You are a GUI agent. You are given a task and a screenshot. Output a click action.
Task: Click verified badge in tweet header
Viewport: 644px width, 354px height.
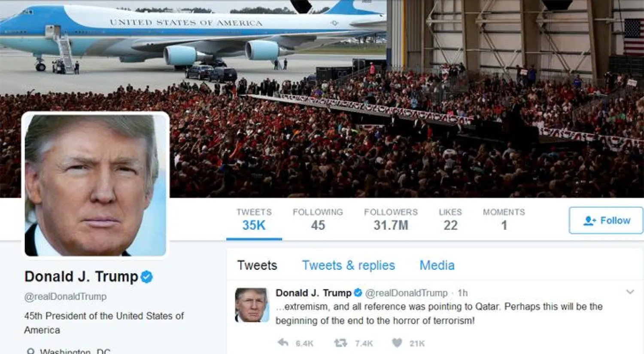coord(358,293)
